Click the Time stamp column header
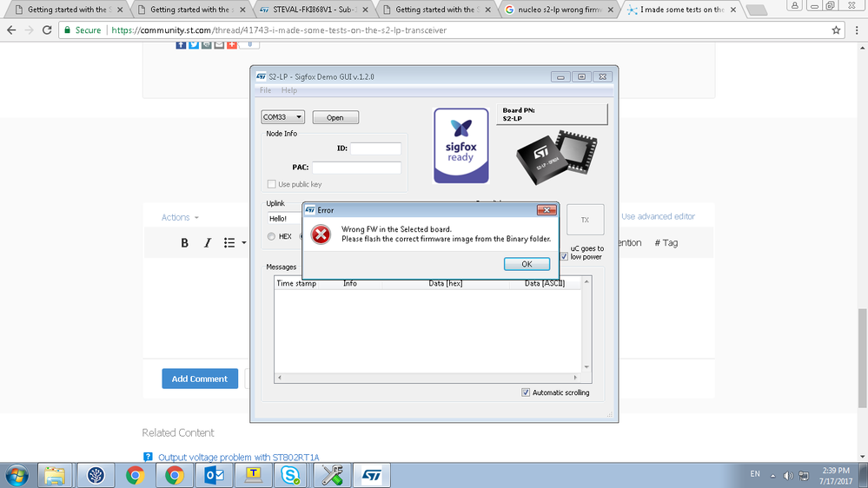This screenshot has width=868, height=488. coord(296,283)
